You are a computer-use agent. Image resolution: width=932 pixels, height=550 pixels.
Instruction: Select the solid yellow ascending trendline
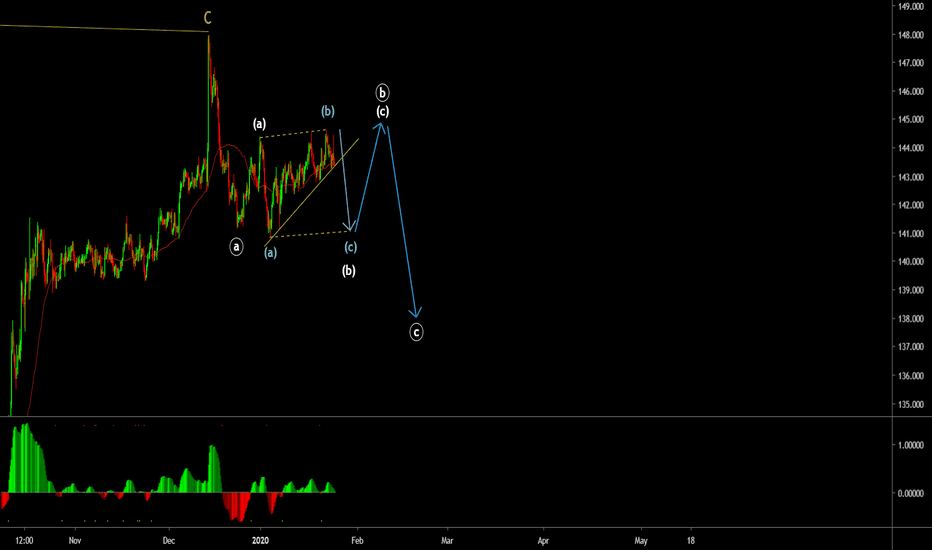tap(311, 193)
